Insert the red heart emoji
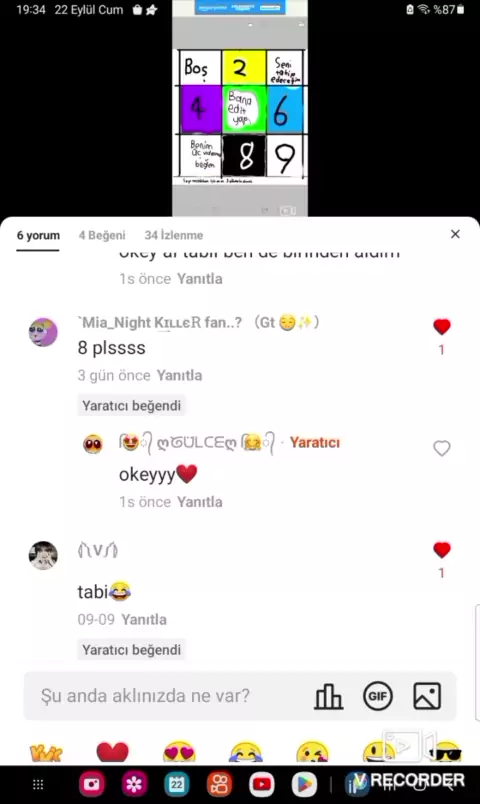 tap(113, 752)
